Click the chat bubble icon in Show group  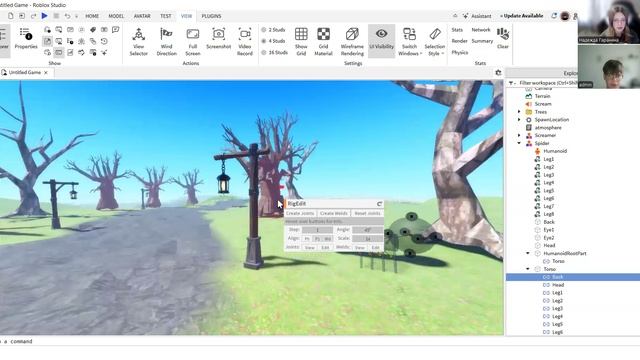(116, 30)
